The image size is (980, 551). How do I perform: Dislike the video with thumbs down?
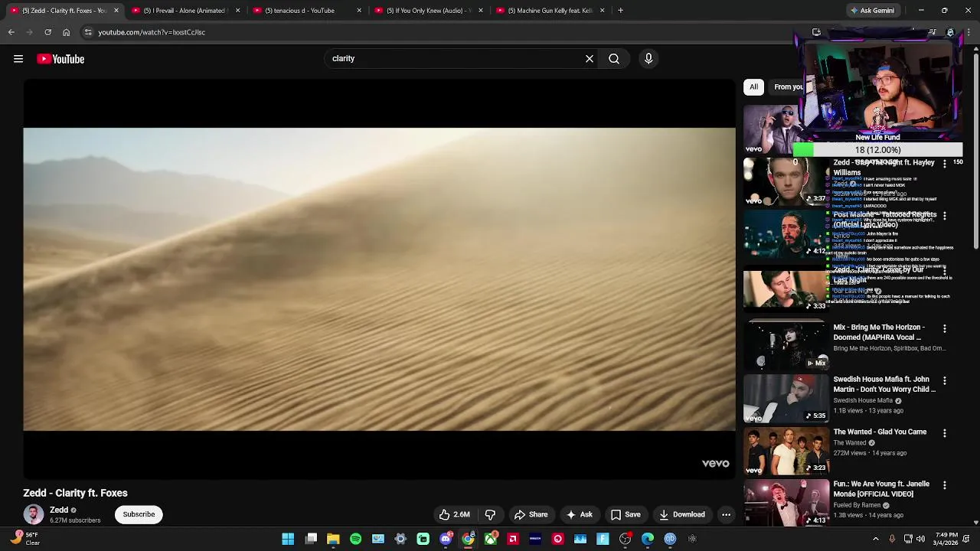(x=490, y=514)
